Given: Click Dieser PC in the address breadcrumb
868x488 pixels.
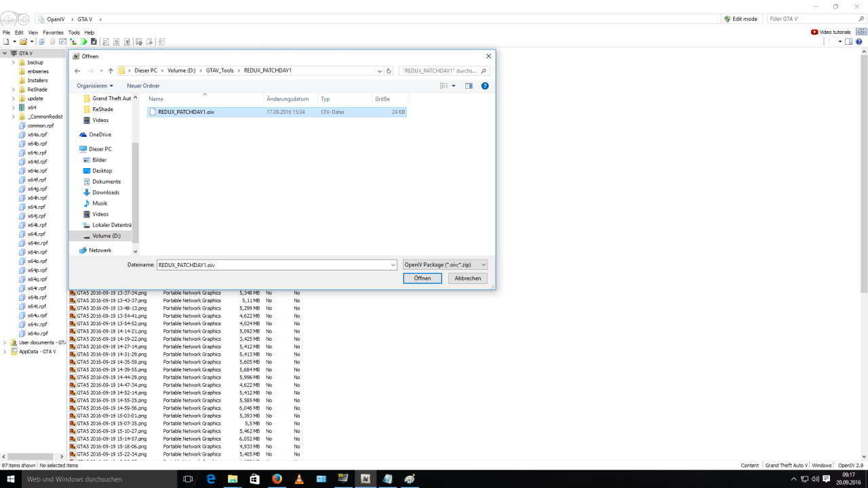Looking at the screenshot, I should click(146, 70).
